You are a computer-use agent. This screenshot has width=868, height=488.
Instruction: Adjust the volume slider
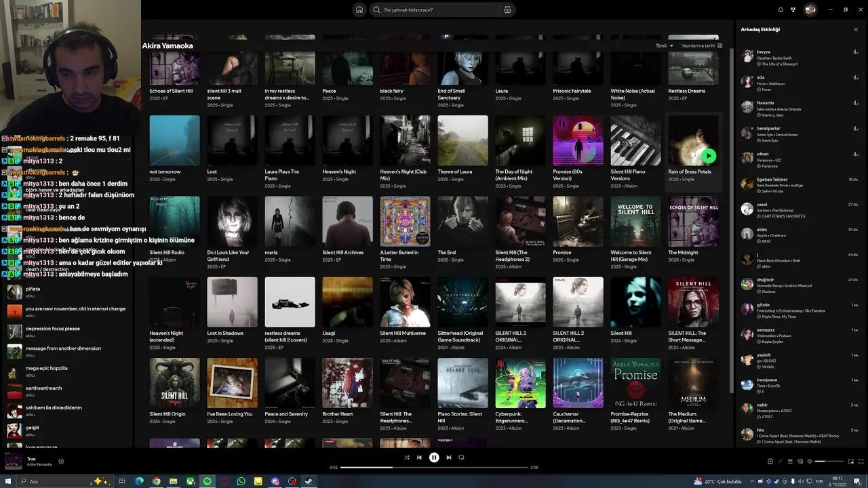coord(829,462)
